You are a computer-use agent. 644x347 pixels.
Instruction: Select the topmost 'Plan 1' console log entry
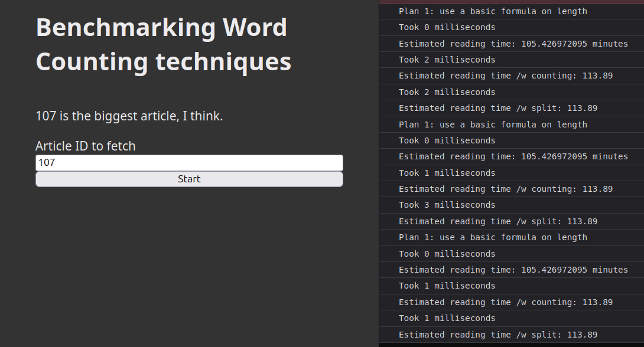(x=493, y=11)
